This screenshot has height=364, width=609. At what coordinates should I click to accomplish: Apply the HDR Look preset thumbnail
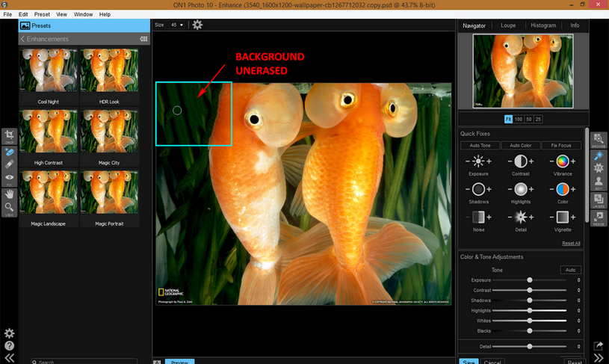[x=109, y=70]
